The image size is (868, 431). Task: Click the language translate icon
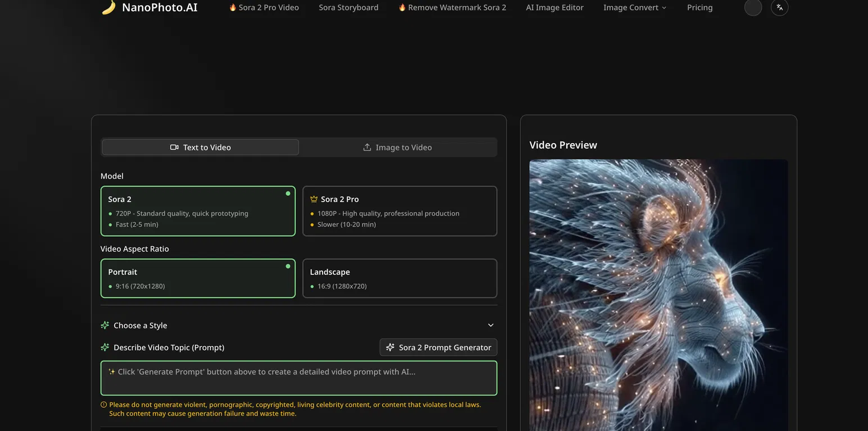tap(779, 7)
